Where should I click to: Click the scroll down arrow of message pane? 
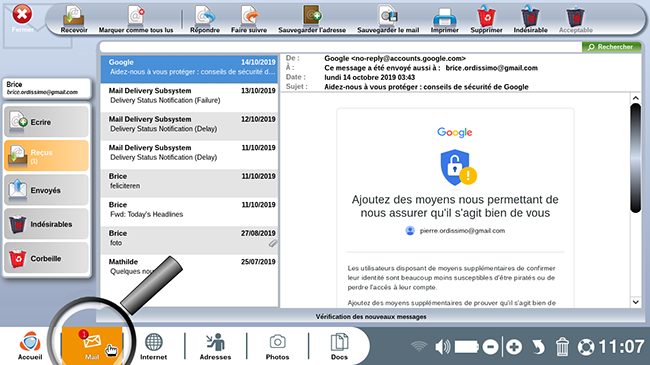[x=635, y=302]
